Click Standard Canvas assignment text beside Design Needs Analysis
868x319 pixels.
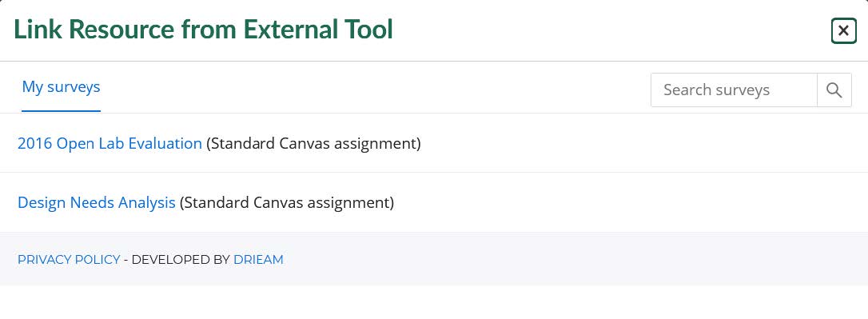tap(287, 203)
